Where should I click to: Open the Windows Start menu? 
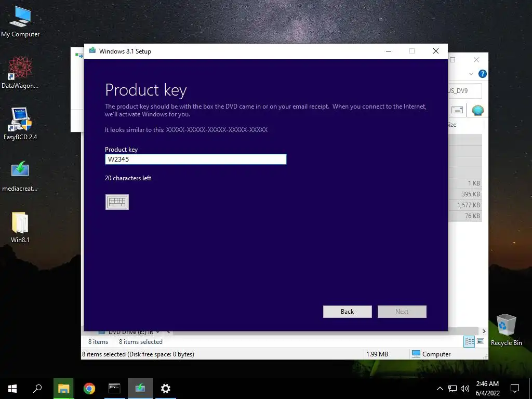(x=12, y=389)
